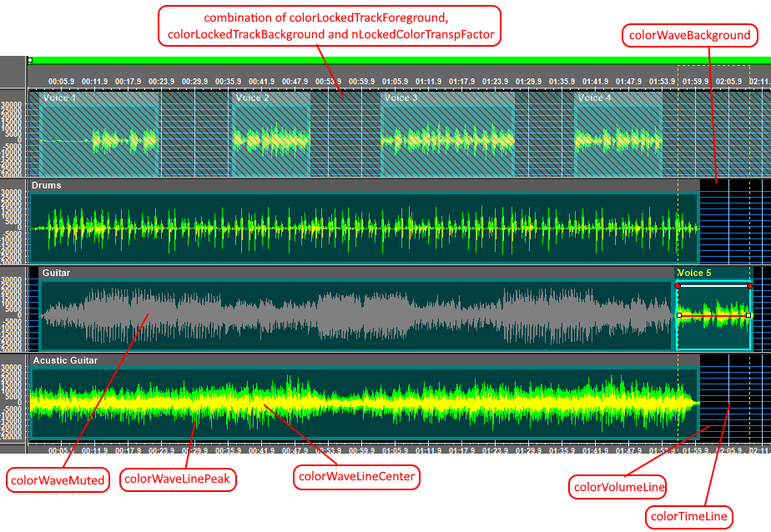Image resolution: width=771 pixels, height=532 pixels.
Task: Select the muted Guitar waveform clip
Action: (355, 315)
